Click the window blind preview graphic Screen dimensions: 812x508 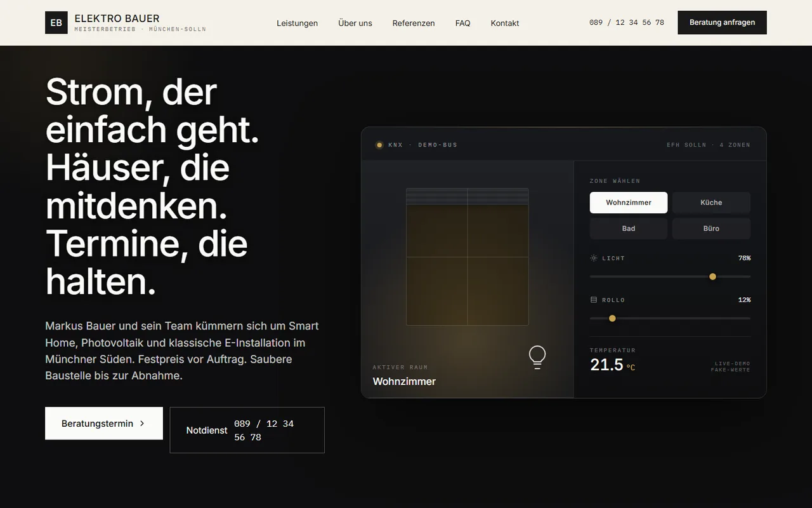coord(468,257)
